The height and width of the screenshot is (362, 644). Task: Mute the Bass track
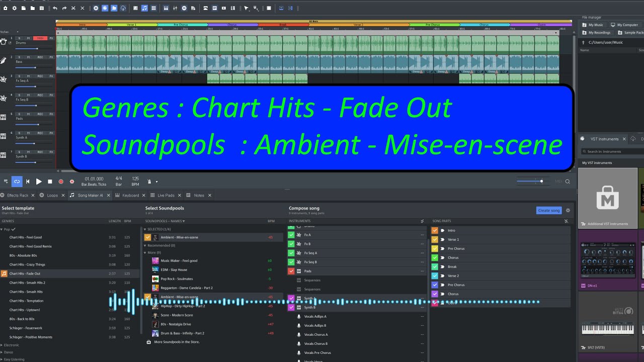tap(29, 57)
